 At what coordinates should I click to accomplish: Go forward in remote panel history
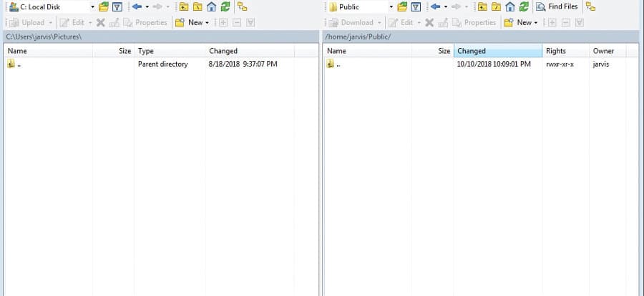tap(456, 6)
